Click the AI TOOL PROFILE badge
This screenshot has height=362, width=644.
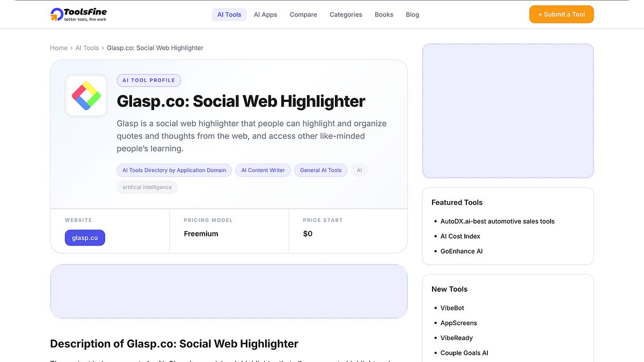[149, 80]
